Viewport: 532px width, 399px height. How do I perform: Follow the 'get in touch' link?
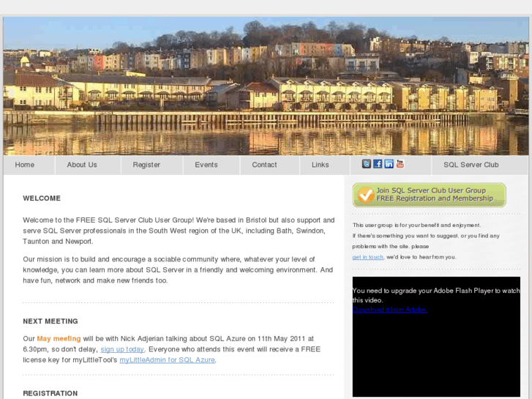(x=368, y=257)
